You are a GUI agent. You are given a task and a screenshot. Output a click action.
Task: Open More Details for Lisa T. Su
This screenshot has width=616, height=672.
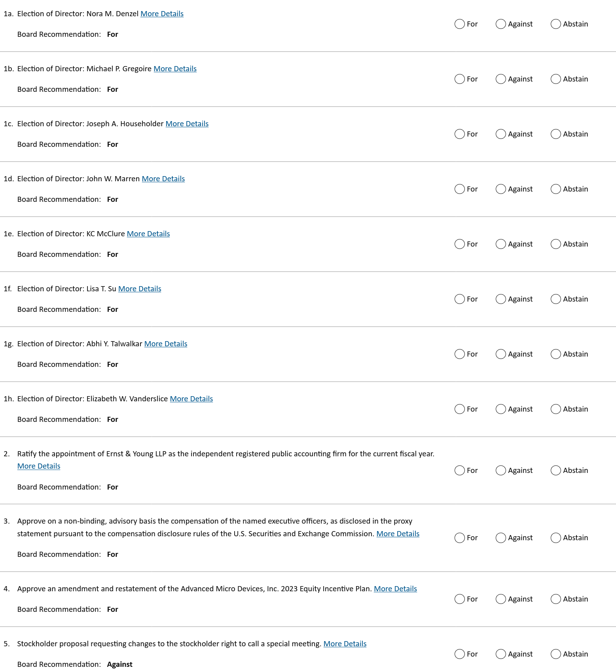[140, 289]
